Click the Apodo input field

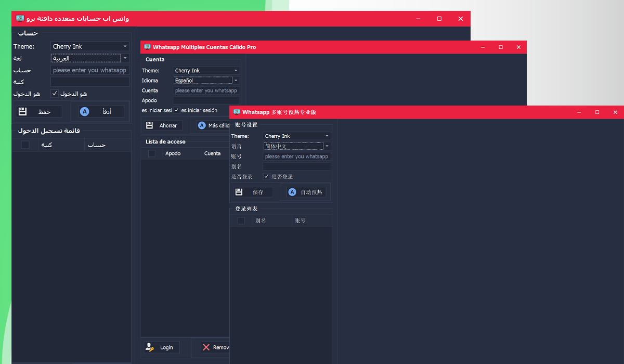pos(206,100)
